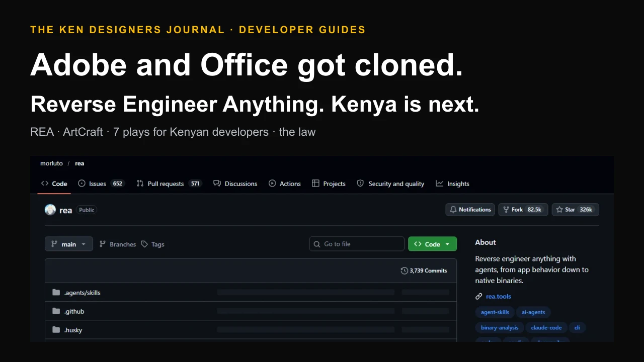Screen dimensions: 644x362
Task: Fork the rea repository
Action: (x=523, y=210)
